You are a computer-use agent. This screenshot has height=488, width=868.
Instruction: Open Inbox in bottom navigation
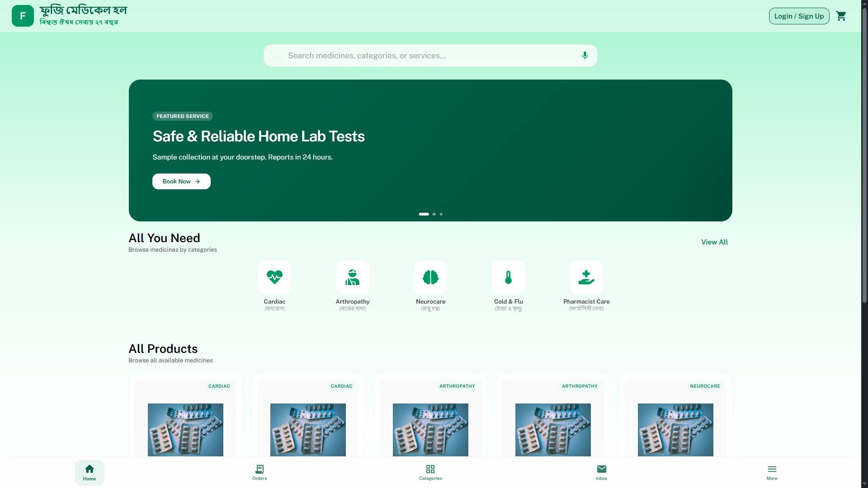pyautogui.click(x=601, y=473)
